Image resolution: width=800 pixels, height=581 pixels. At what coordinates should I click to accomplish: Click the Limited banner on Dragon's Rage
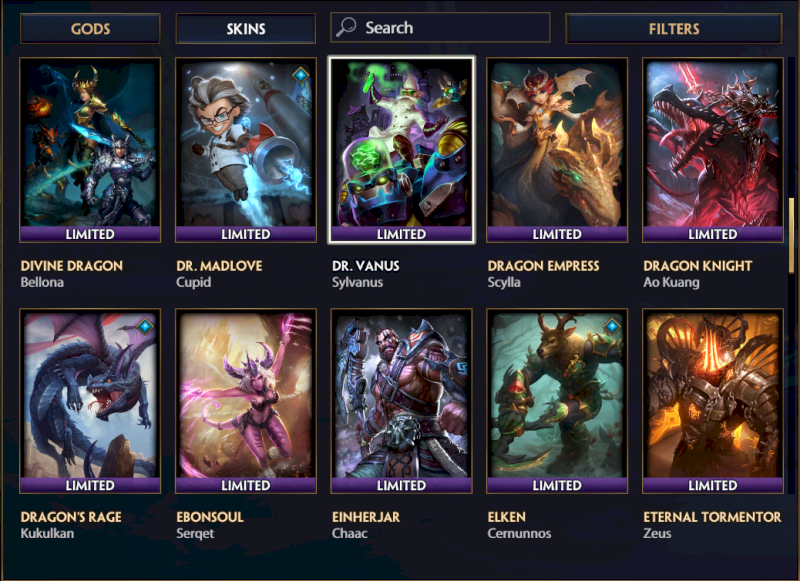point(90,485)
